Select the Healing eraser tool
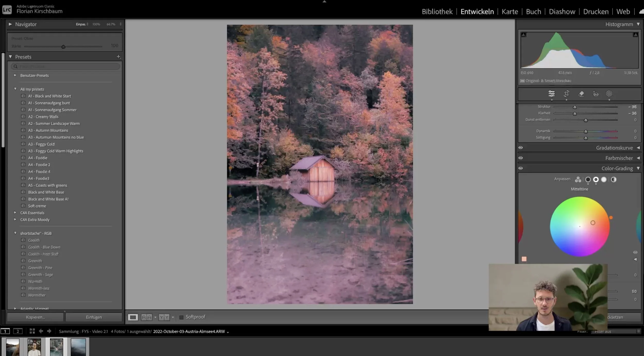 [581, 94]
